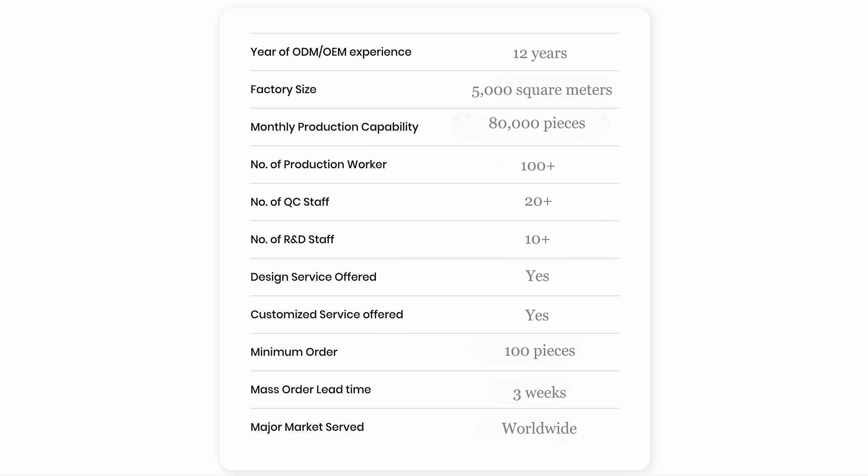Click the '100+' production worker value

[538, 166]
